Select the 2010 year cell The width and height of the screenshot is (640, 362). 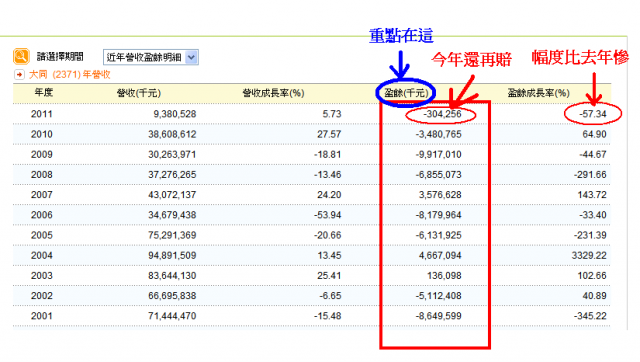pos(42,134)
